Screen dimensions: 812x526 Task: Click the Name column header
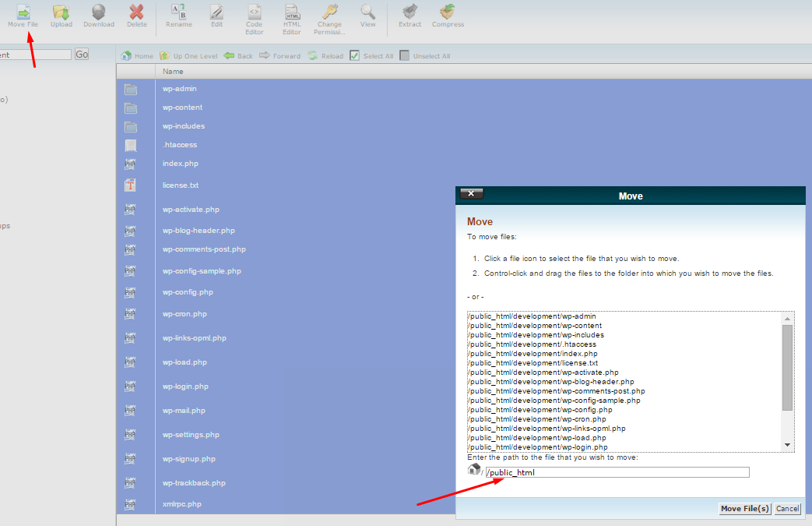(x=173, y=72)
